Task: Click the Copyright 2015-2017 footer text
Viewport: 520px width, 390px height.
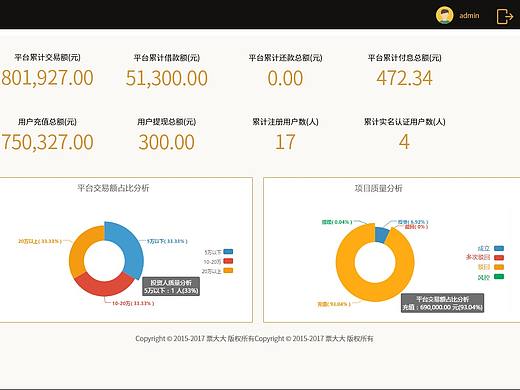Action: (x=254, y=339)
